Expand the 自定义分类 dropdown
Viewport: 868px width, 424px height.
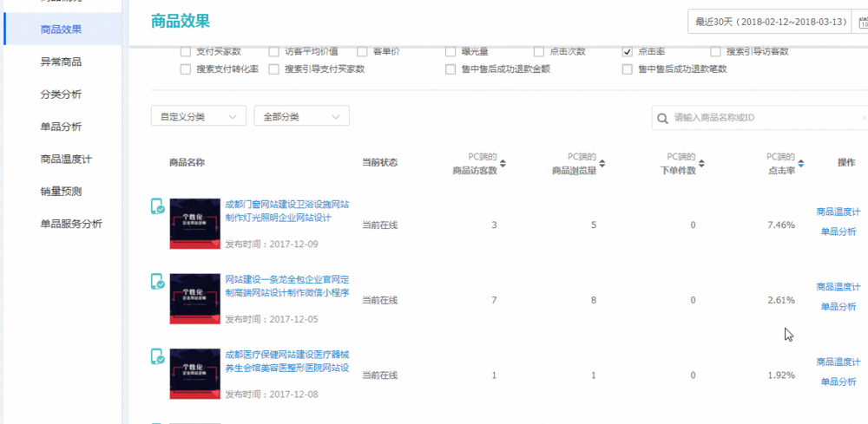(198, 116)
